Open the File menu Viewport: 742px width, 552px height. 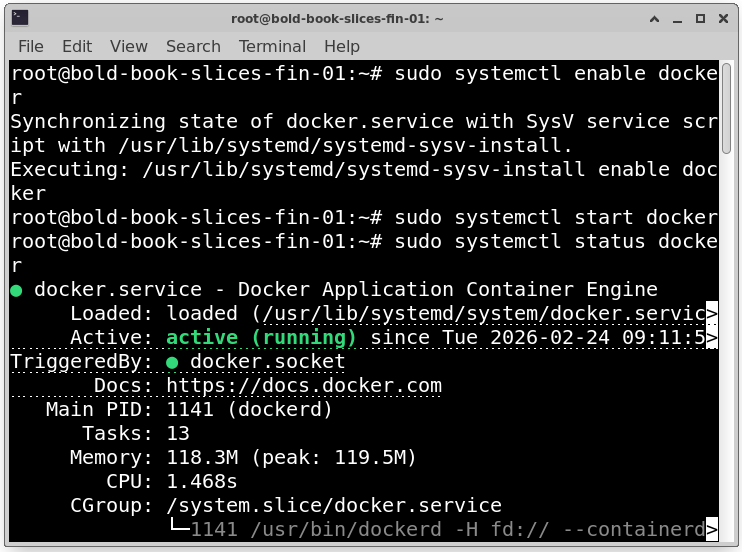(x=31, y=46)
